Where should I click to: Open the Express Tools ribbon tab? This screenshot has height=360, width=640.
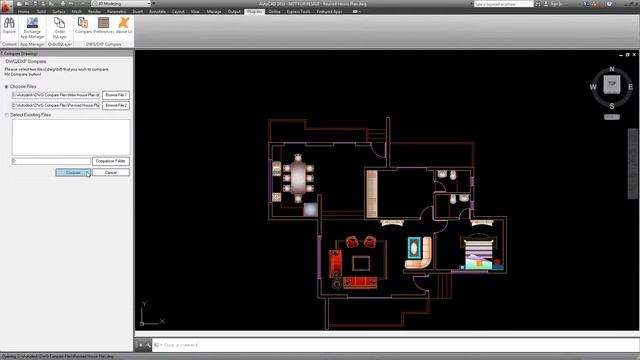(x=298, y=11)
